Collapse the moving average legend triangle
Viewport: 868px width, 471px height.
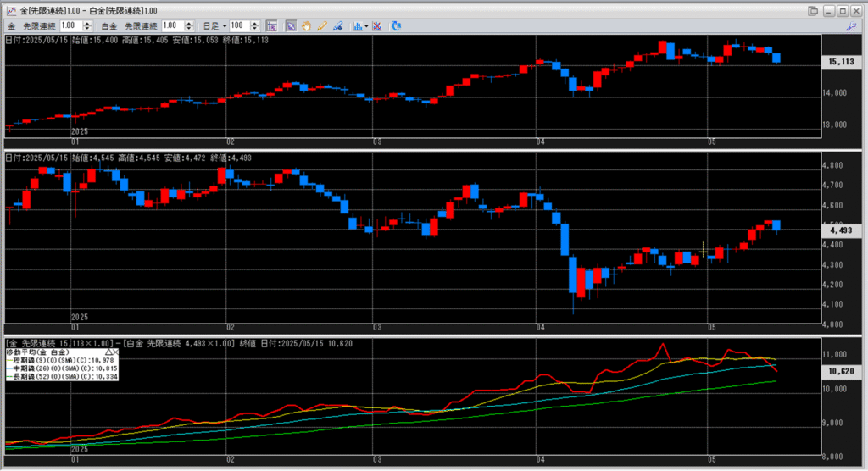[108, 351]
